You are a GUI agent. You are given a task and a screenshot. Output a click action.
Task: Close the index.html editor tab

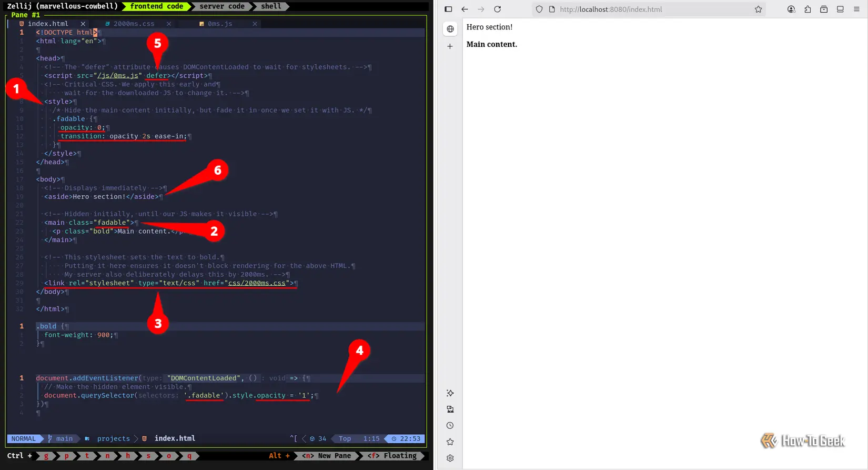click(x=83, y=24)
